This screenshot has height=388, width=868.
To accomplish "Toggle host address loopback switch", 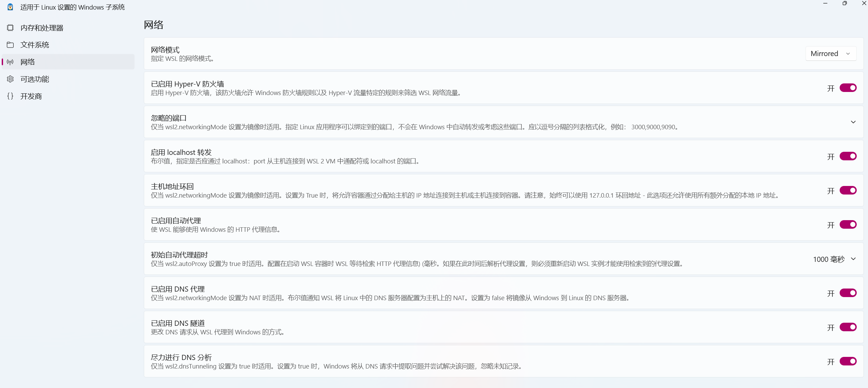I will pyautogui.click(x=848, y=190).
